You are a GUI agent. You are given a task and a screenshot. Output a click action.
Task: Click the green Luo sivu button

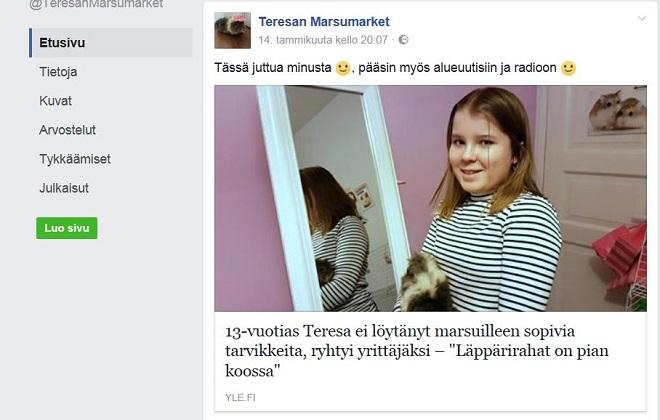tap(67, 228)
